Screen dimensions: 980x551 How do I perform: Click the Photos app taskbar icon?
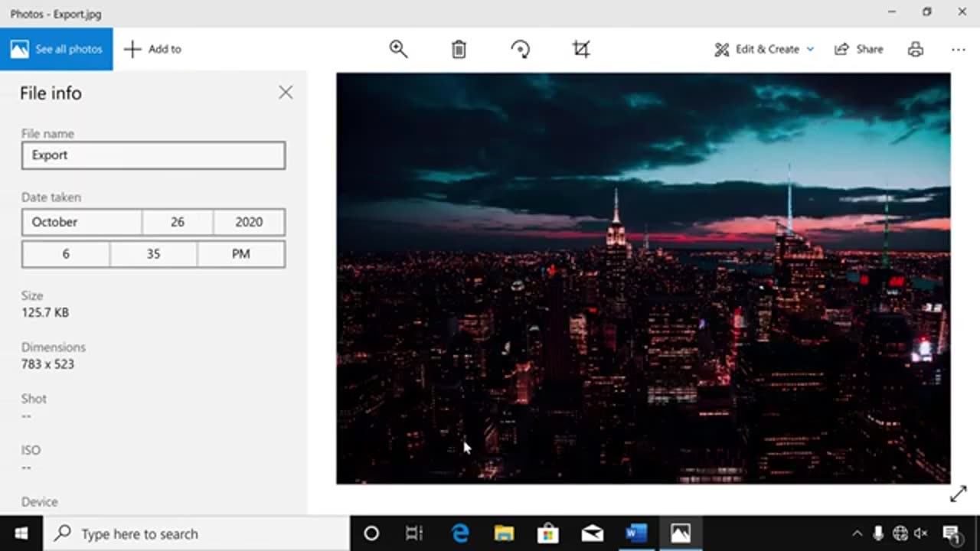pyautogui.click(x=680, y=533)
